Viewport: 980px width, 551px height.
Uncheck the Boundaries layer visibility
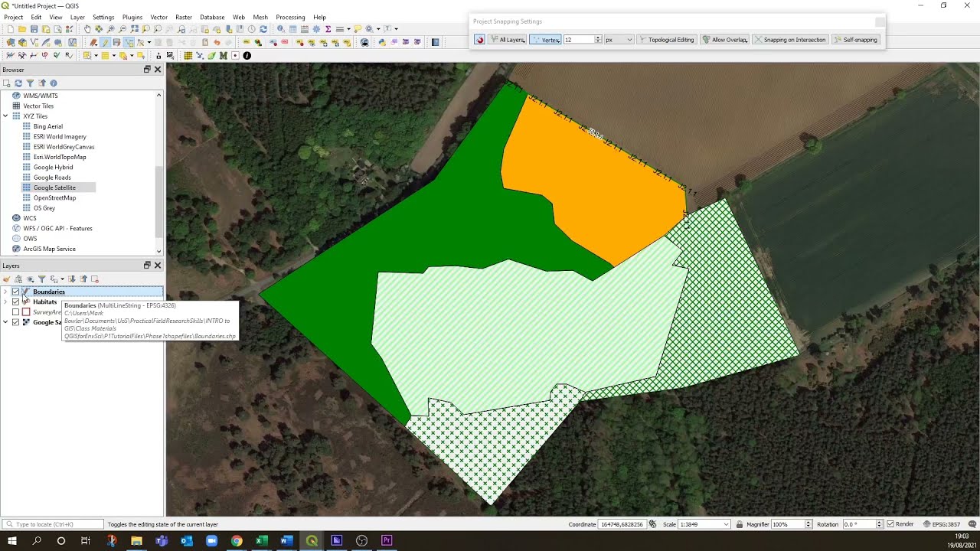point(15,292)
